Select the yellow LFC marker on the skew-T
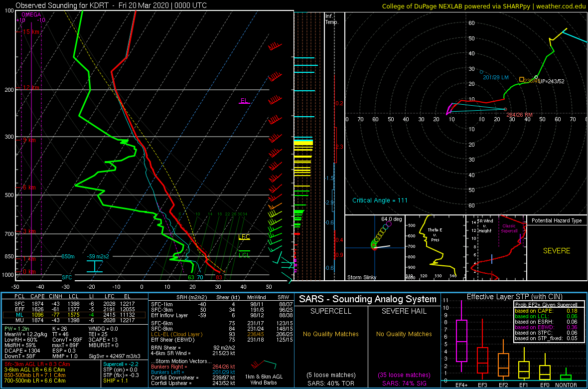The width and height of the screenshot is (588, 389). [x=244, y=237]
